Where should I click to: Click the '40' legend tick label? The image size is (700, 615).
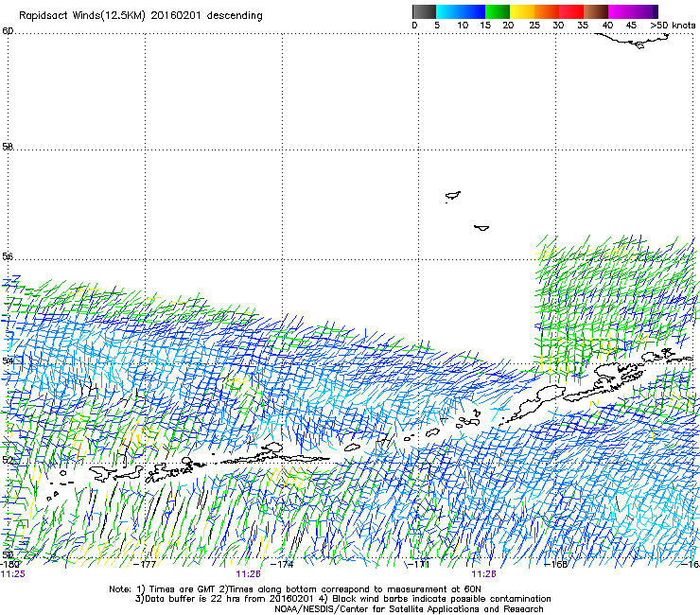click(607, 26)
